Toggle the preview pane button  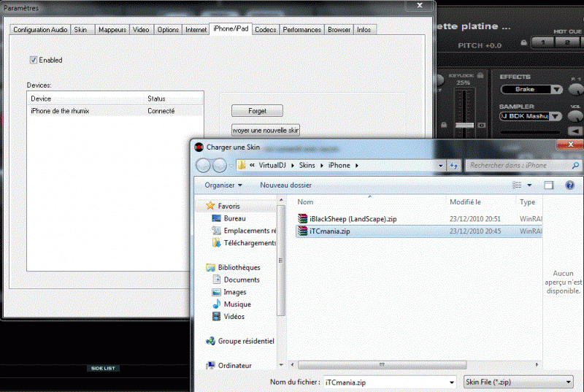pyautogui.click(x=550, y=185)
